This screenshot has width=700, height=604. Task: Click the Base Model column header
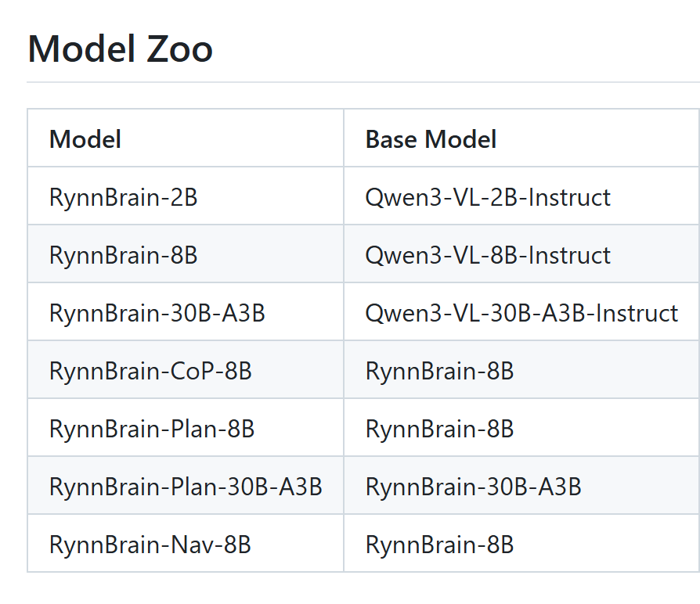pyautogui.click(x=431, y=139)
